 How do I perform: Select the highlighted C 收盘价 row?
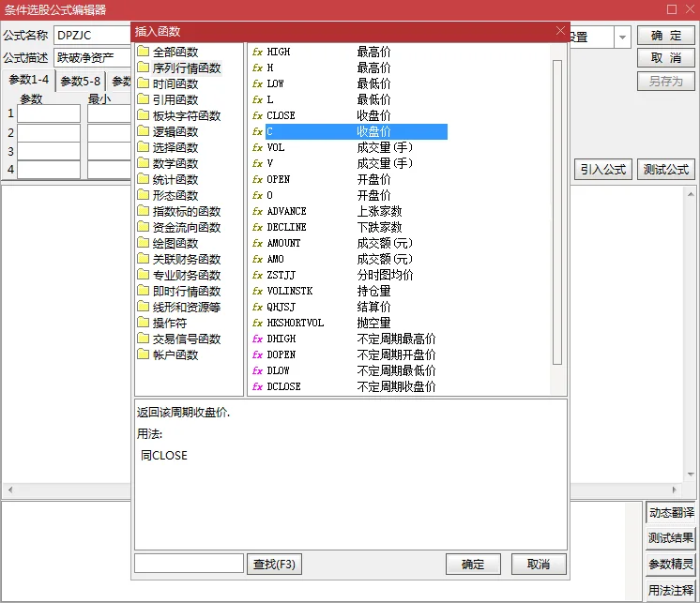(357, 131)
